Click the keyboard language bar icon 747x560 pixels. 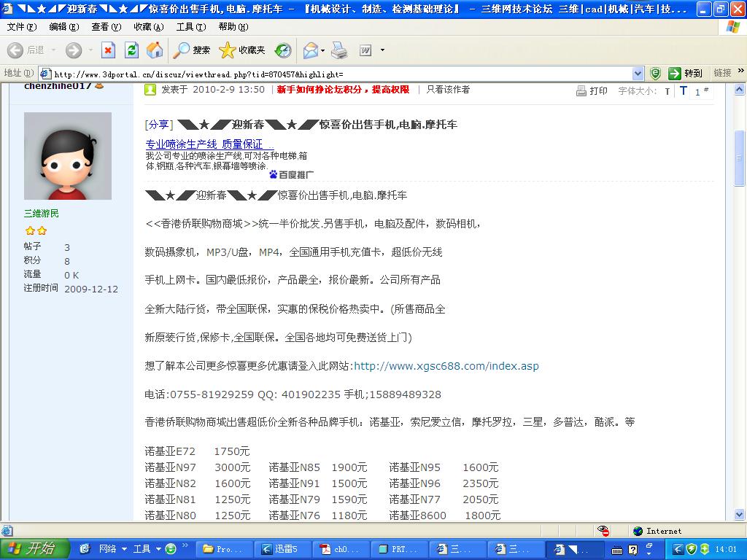(617, 550)
